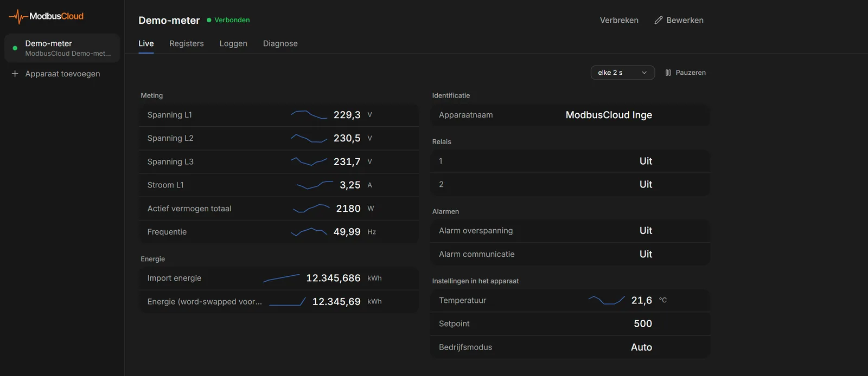Toggle Relais 2 state showing Uit
The width and height of the screenshot is (868, 376).
click(646, 184)
